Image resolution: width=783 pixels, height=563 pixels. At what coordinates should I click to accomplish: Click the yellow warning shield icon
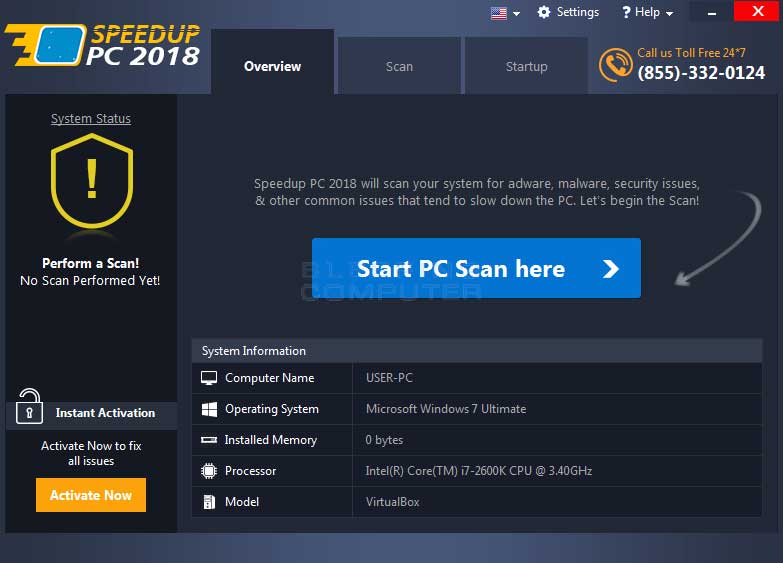click(x=92, y=181)
